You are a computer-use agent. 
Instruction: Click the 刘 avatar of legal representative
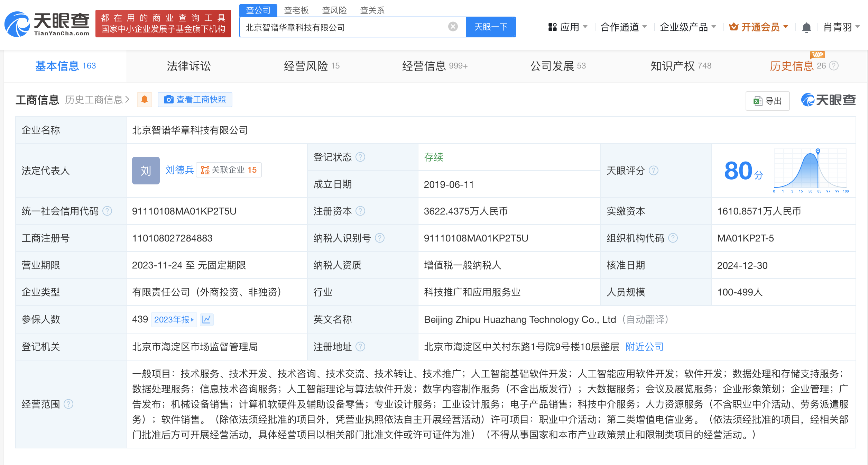tap(146, 170)
